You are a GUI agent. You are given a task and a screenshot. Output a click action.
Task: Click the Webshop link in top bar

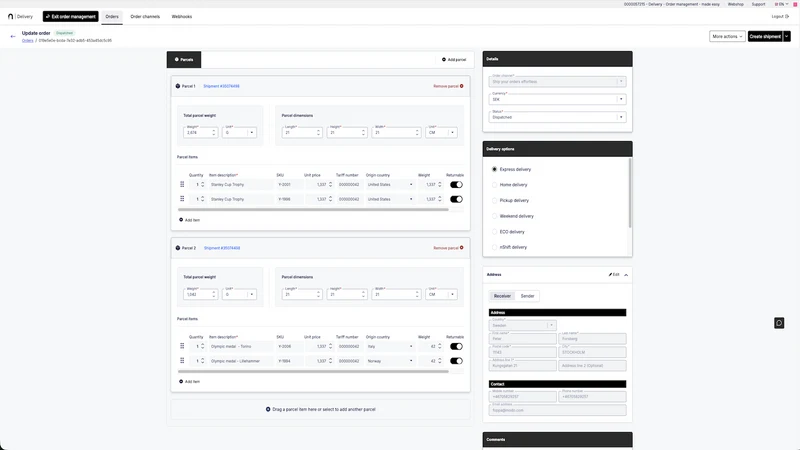pos(735,4)
